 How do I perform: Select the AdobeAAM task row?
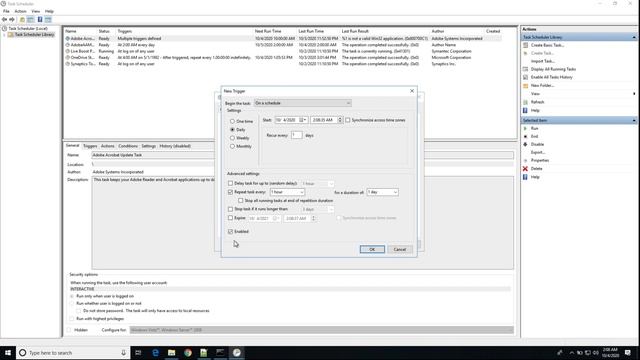coord(283,45)
